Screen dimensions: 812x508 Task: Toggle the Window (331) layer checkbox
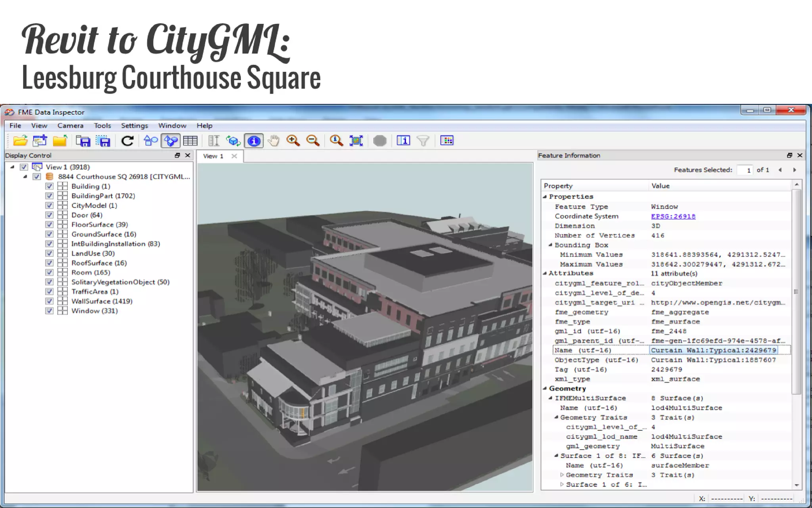(x=49, y=311)
